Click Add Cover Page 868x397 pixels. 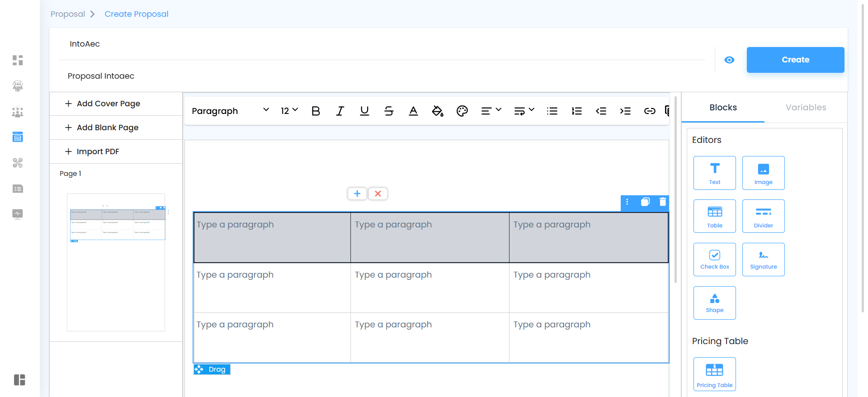[x=108, y=104]
